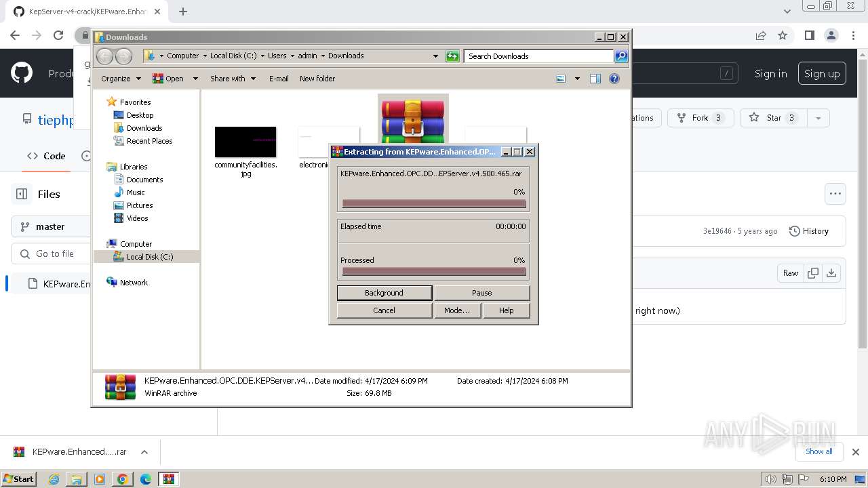868x488 pixels.
Task: Select Users in the address path
Action: coord(277,56)
